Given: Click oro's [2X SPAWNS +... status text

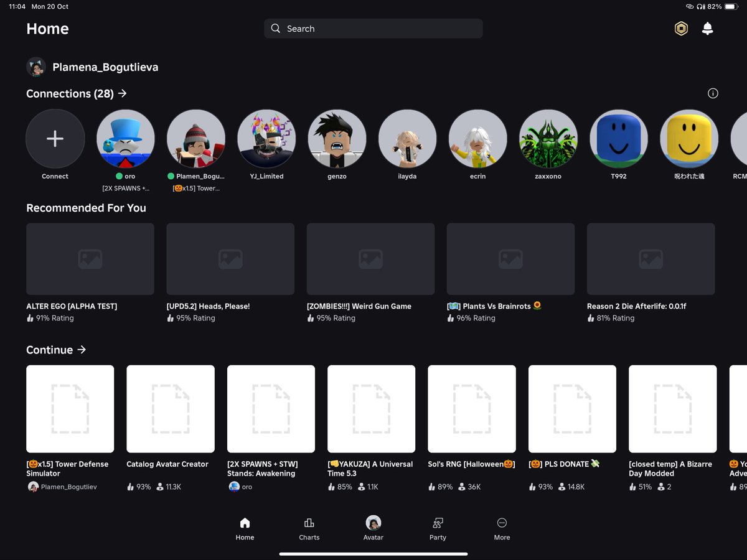Looking at the screenshot, I should click(125, 188).
